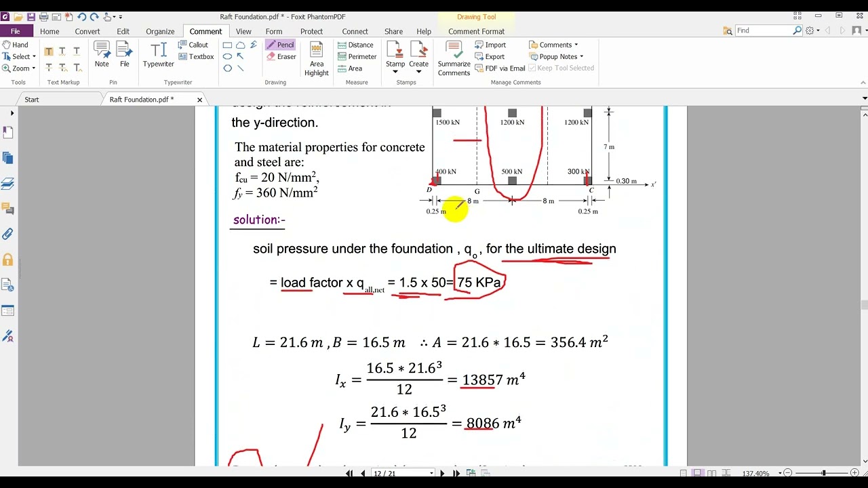Click Import comments button

tap(490, 45)
